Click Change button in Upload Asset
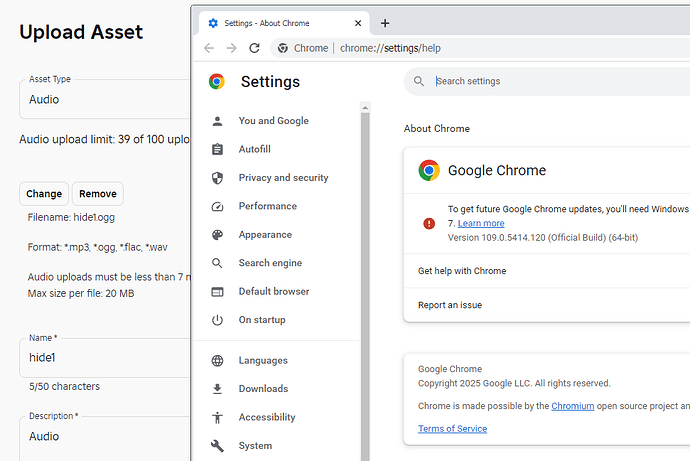Viewport: 690px width, 461px height. (x=44, y=194)
